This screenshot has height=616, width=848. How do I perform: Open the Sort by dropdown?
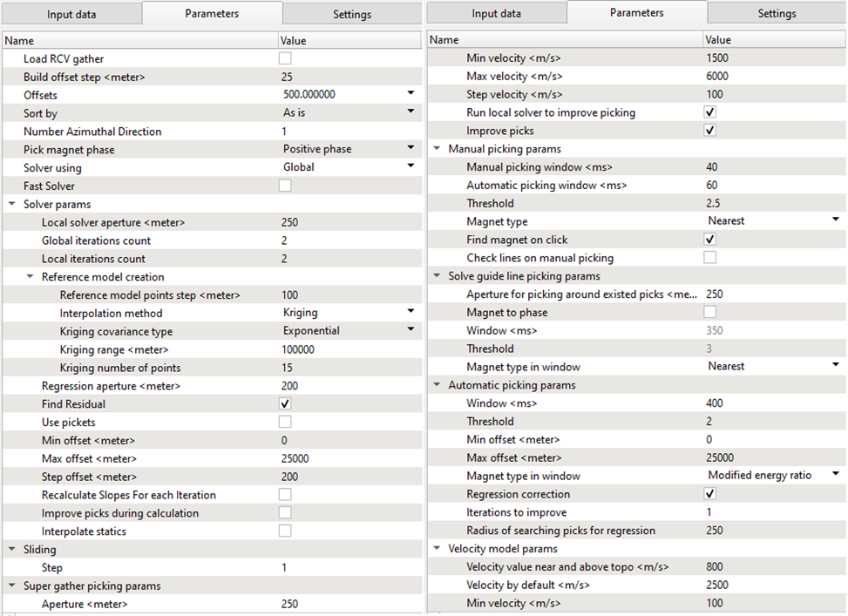click(x=410, y=112)
